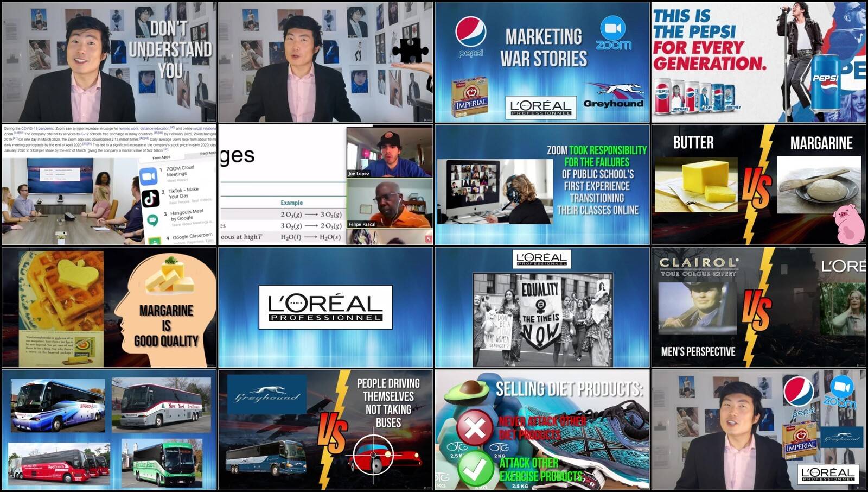Click 'Example' column header in chemistry table
868x492 pixels.
[291, 203]
